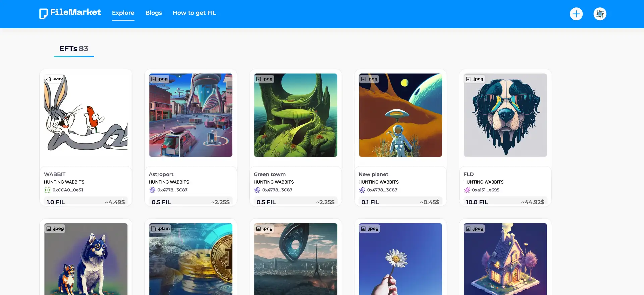Image resolution: width=644 pixels, height=295 pixels.
Task: Open the Astroport artwork thumbnail
Action: (191, 115)
